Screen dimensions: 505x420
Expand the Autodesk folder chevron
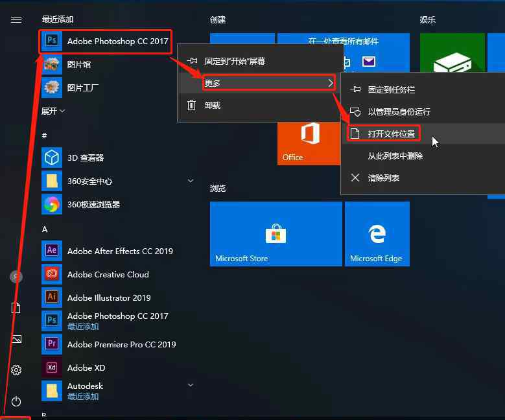click(x=191, y=385)
